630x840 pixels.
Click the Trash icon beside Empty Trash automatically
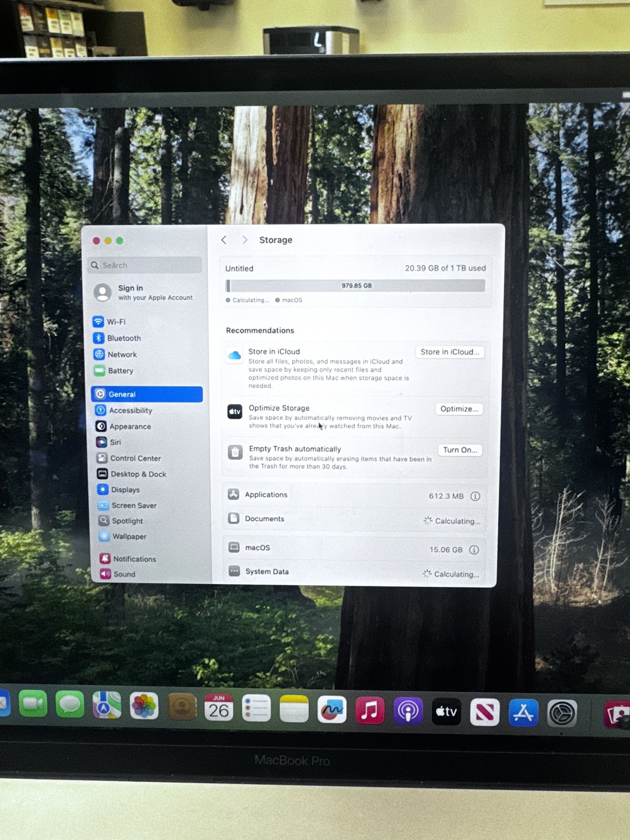pos(235,452)
